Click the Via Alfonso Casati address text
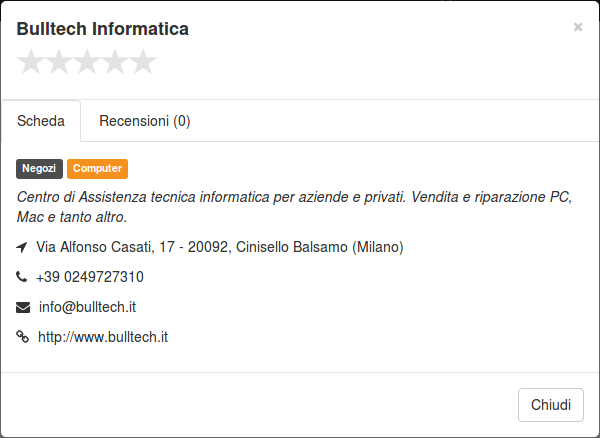 pyautogui.click(x=220, y=247)
